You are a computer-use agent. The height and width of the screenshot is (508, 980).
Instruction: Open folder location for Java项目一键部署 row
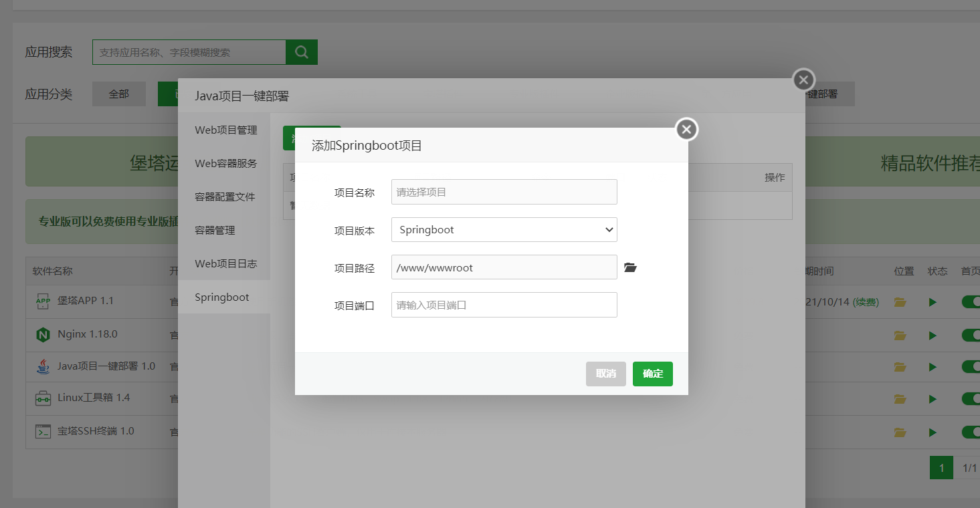[x=900, y=367]
